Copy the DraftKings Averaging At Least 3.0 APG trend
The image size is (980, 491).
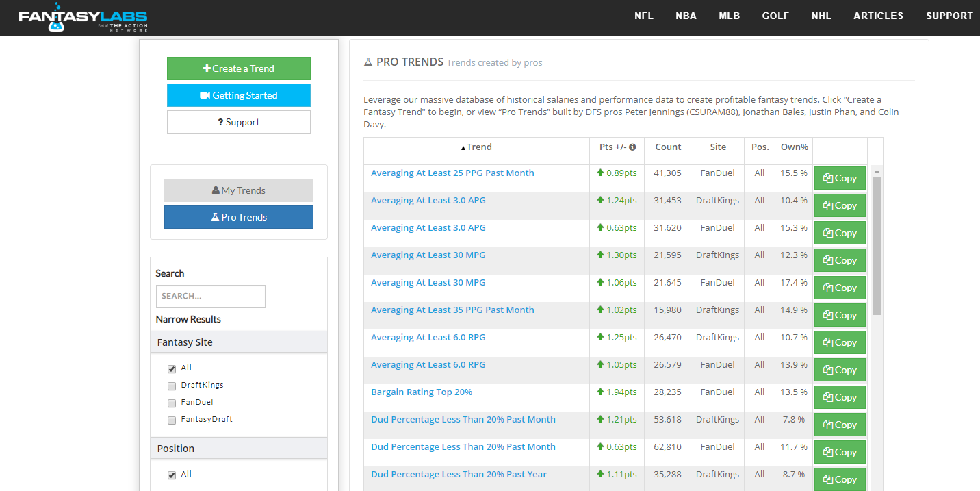[x=840, y=205]
